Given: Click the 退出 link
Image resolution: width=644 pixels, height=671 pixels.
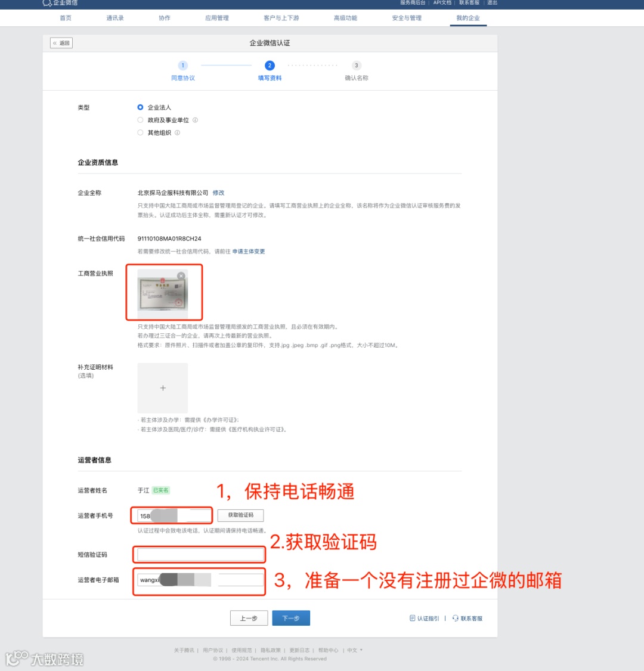Looking at the screenshot, I should point(492,2).
